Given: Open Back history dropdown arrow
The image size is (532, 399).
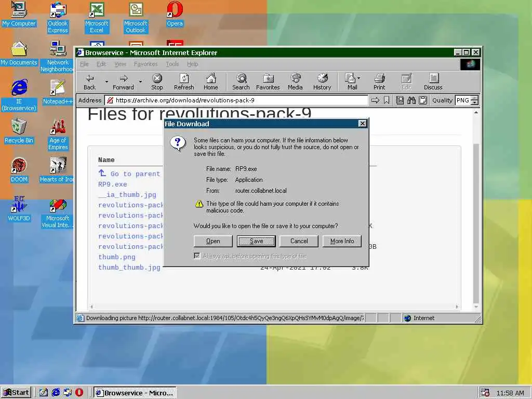Looking at the screenshot, I should tap(107, 82).
